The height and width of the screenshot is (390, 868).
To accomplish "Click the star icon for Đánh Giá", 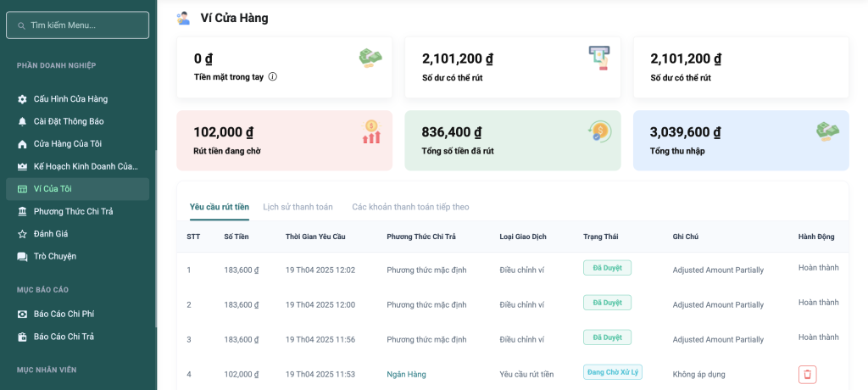I will click(x=23, y=234).
